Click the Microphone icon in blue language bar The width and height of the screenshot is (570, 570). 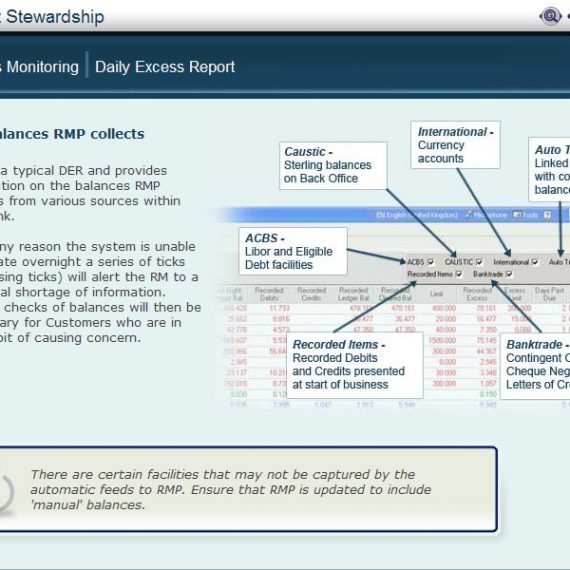pos(469,215)
